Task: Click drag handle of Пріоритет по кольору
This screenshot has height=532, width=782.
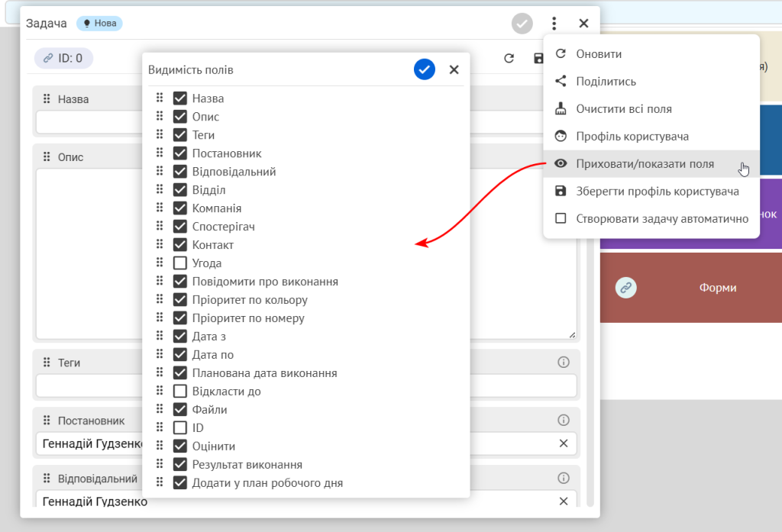Action: (160, 299)
